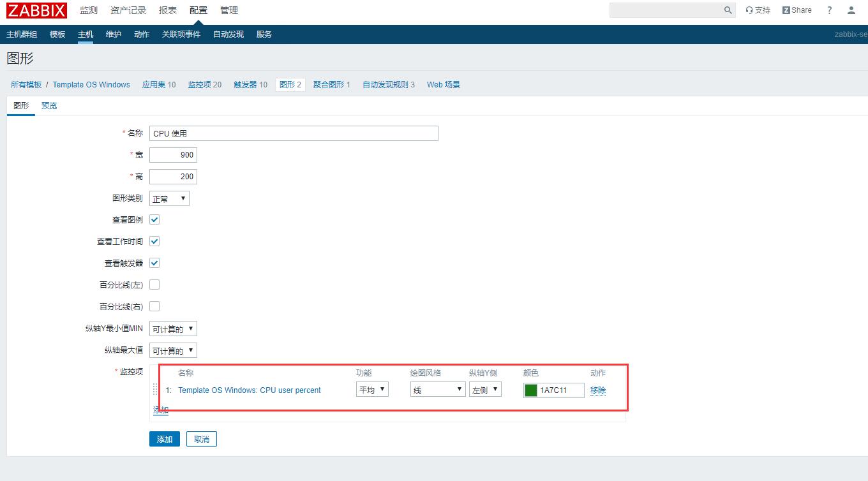Image resolution: width=868 pixels, height=481 pixels.
Task: Click the Zabbix logo
Action: coord(36,10)
